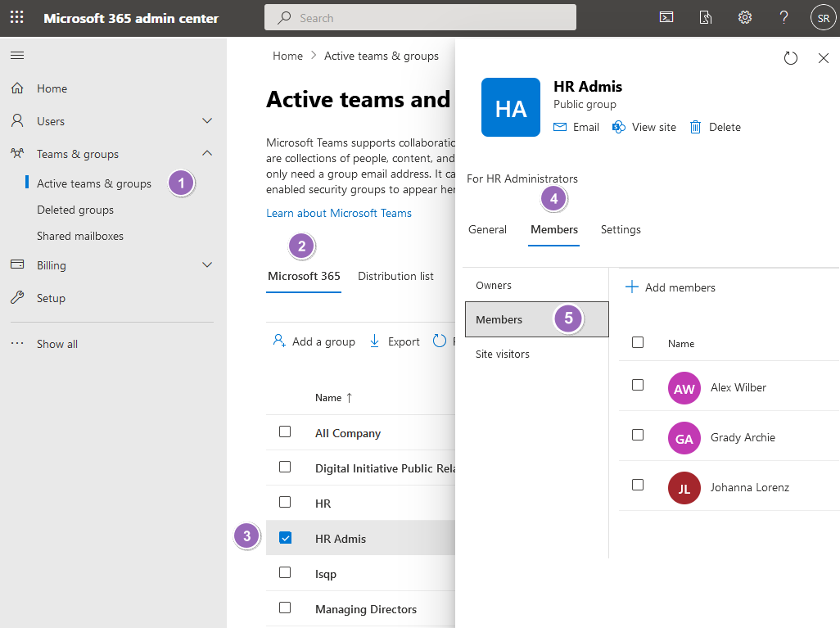840x628 pixels.
Task: Click the Home house icon in sidebar
Action: (17, 88)
